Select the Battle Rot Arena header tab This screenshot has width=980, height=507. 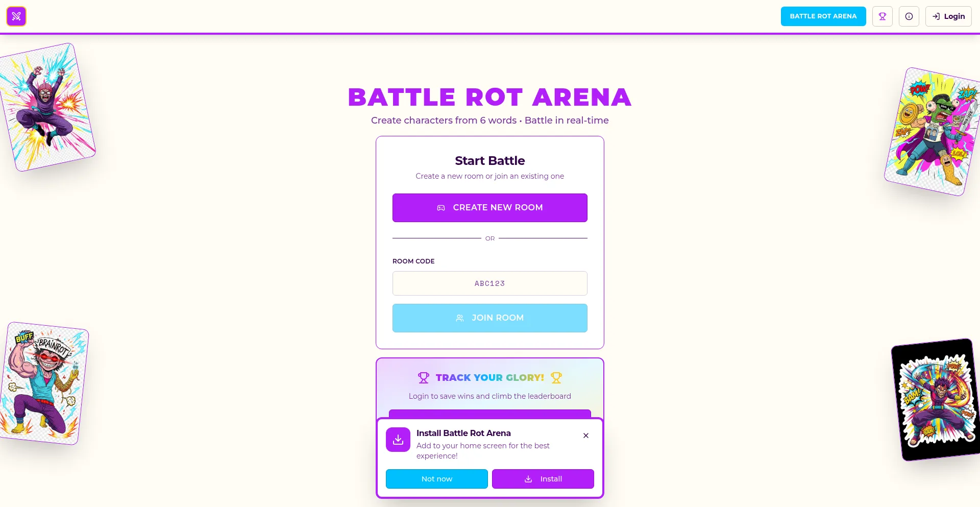[x=823, y=16]
